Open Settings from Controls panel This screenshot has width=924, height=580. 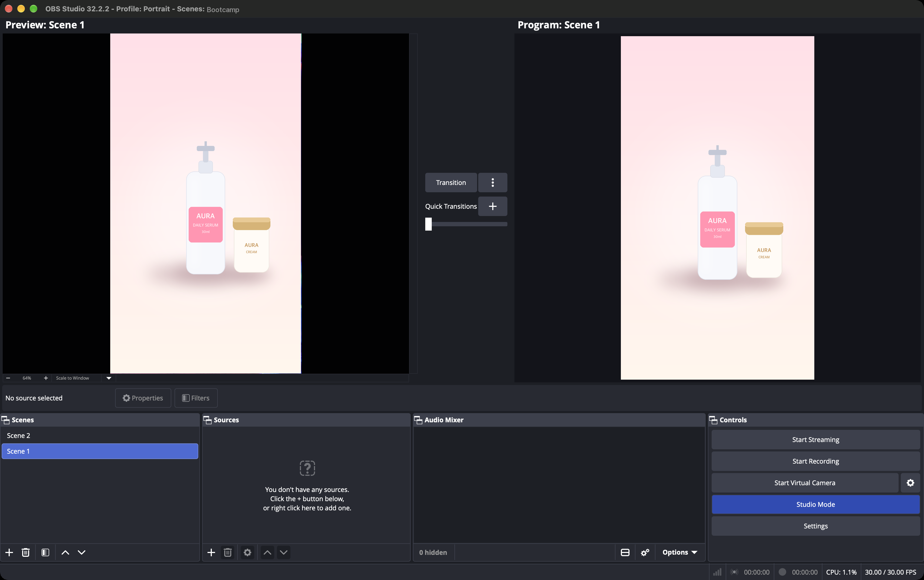pos(815,526)
